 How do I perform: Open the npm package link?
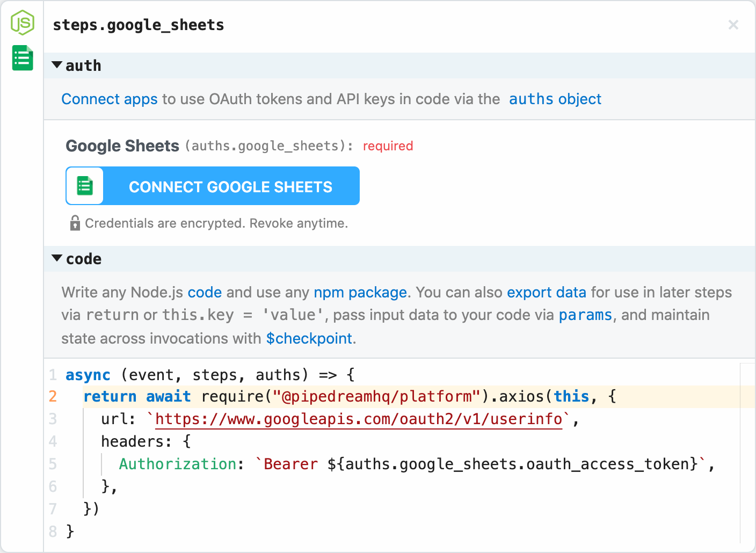[360, 293]
